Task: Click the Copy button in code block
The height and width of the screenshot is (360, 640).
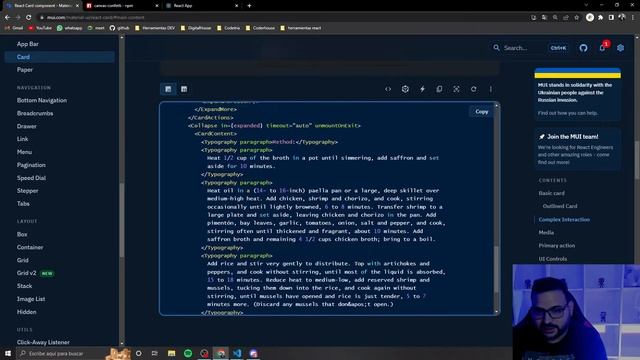Action: [482, 111]
